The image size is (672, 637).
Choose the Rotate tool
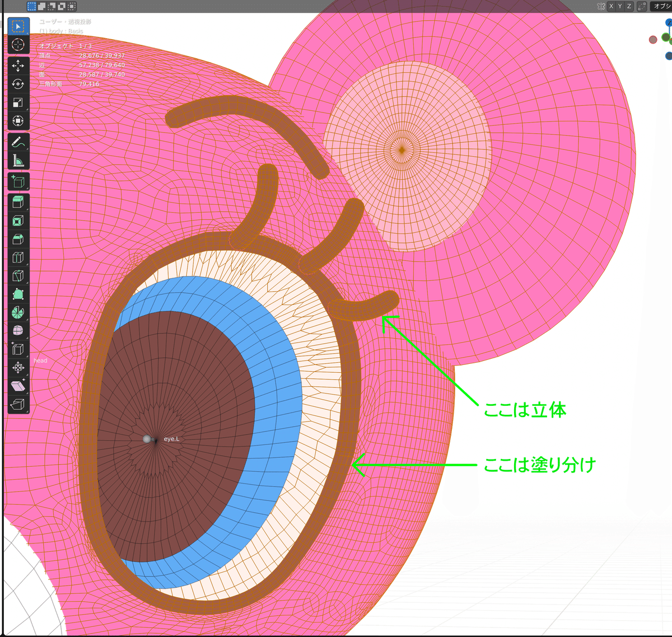pos(18,85)
